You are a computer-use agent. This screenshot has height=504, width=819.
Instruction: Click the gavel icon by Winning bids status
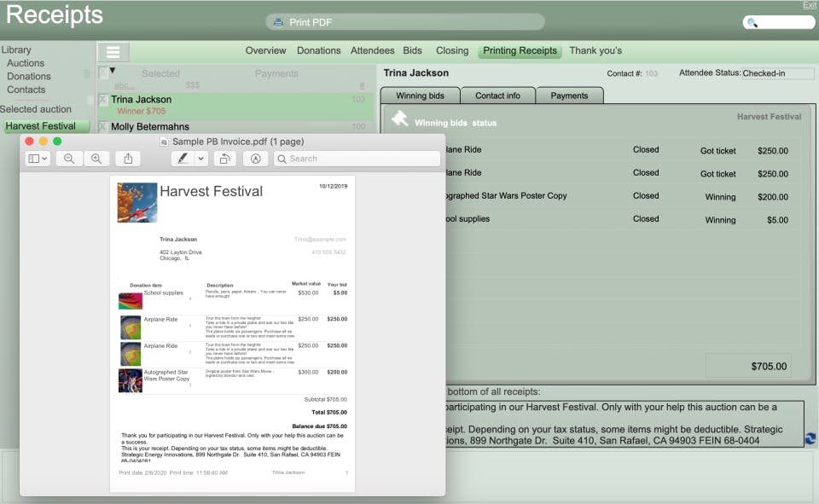pyautogui.click(x=400, y=119)
